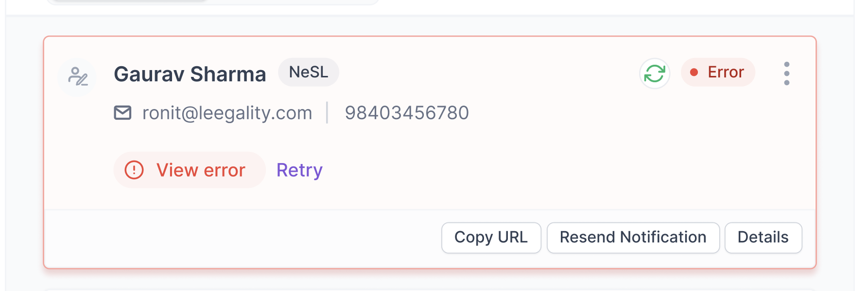Retry the failed signing request
The width and height of the screenshot is (868, 291).
[x=299, y=170]
